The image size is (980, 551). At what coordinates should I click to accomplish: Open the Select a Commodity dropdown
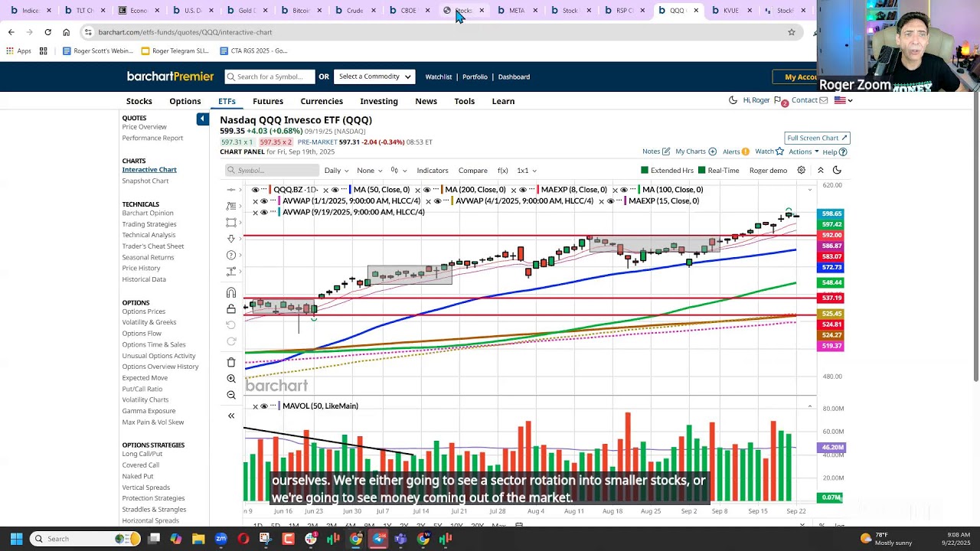pyautogui.click(x=374, y=77)
